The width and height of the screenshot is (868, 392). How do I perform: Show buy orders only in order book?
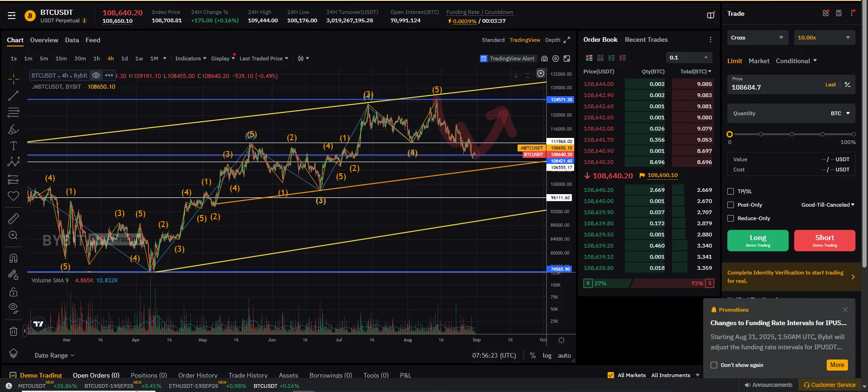[611, 58]
